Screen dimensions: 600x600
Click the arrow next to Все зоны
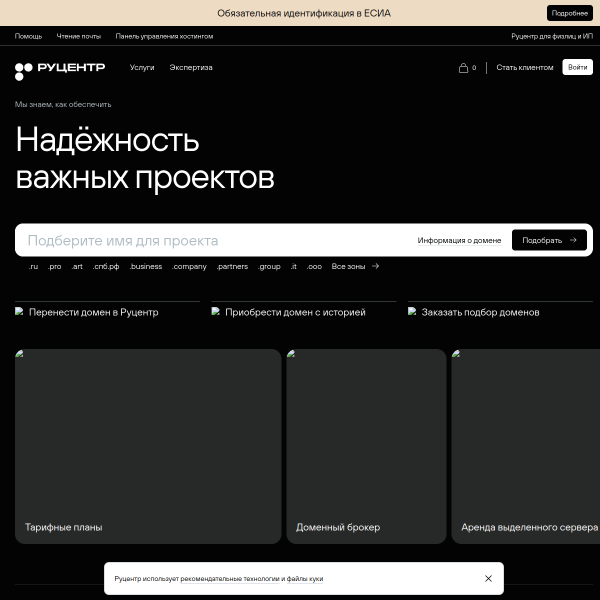click(x=375, y=266)
